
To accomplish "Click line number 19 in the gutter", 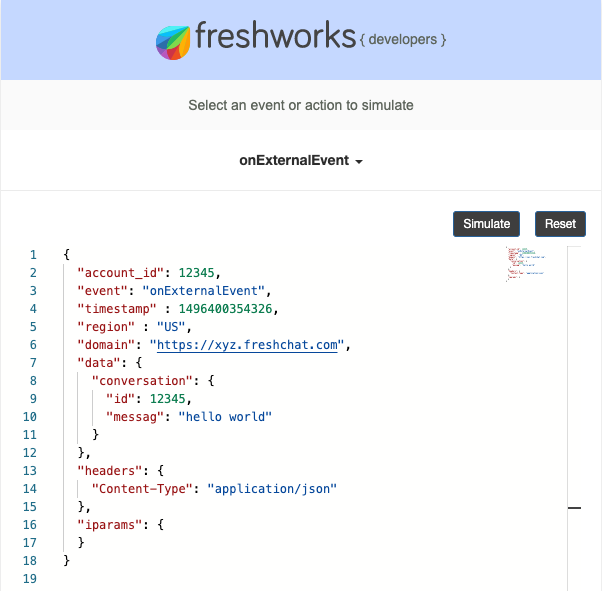I will (x=30, y=579).
